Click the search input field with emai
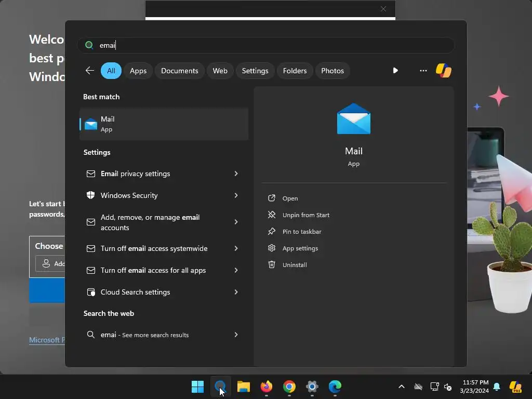 pyautogui.click(x=265, y=45)
